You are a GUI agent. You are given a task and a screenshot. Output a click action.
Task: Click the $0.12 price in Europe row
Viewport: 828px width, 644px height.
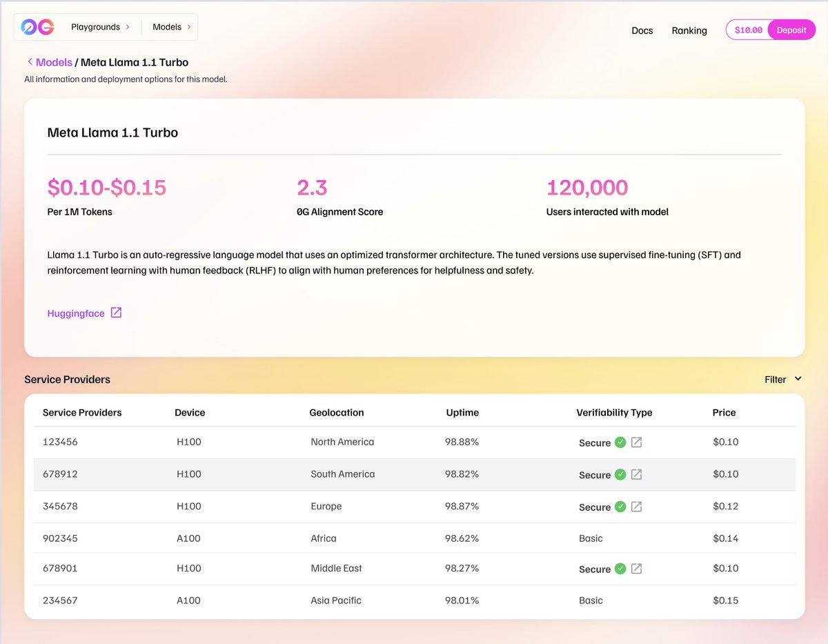pos(726,506)
